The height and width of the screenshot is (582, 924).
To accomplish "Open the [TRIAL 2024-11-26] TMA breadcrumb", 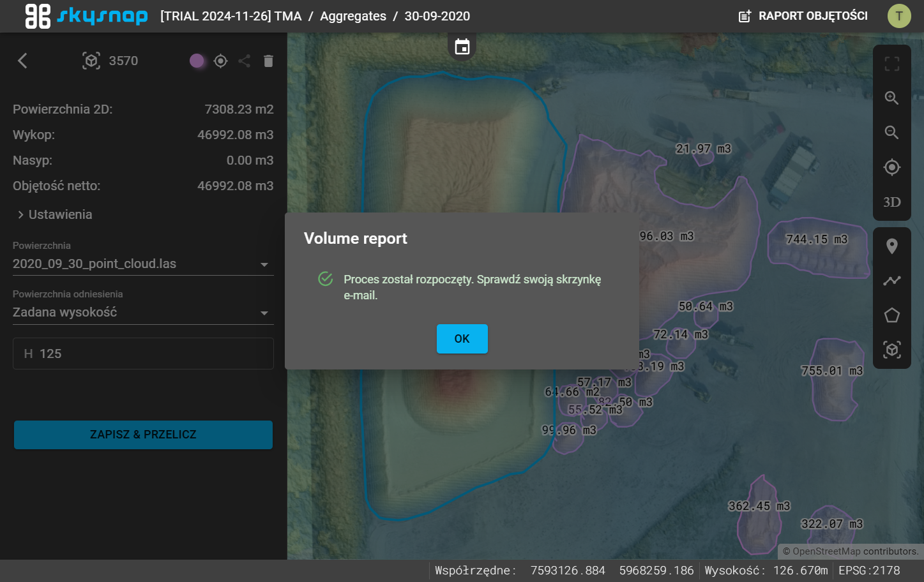I will [231, 16].
